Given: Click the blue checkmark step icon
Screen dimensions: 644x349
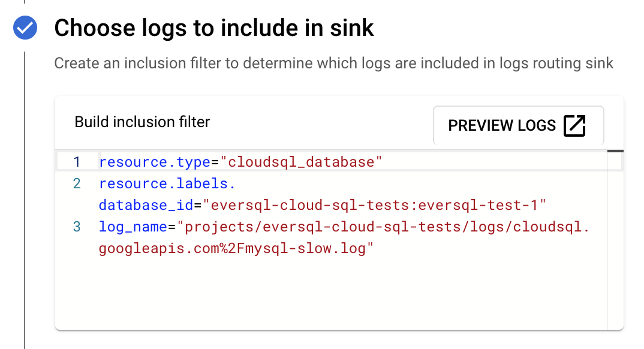Looking at the screenshot, I should [x=25, y=28].
